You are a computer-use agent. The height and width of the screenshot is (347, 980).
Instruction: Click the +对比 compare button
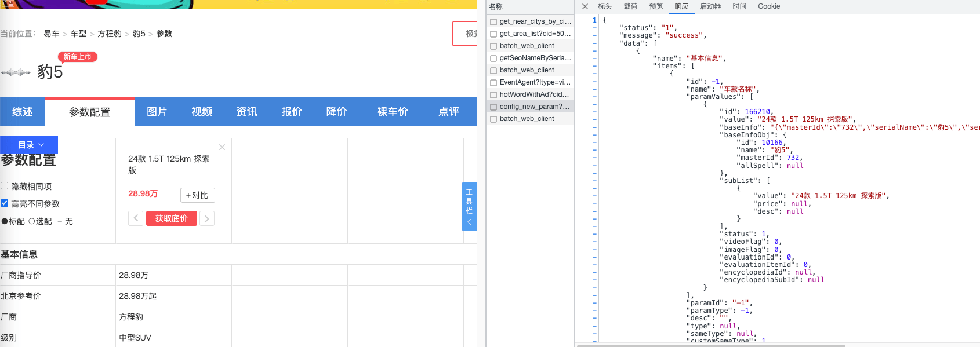197,195
